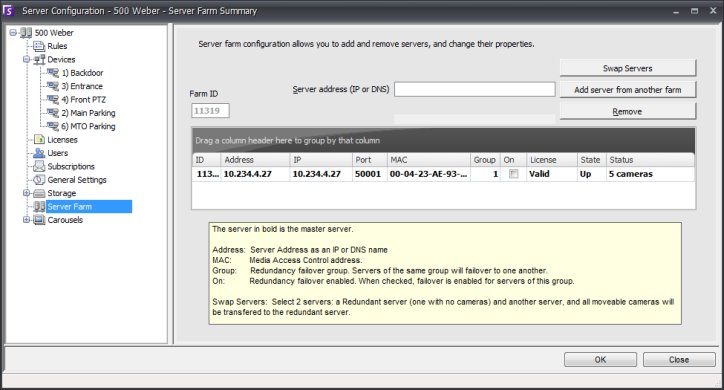Focus the Server address input field
724x390 pixels.
(x=475, y=89)
